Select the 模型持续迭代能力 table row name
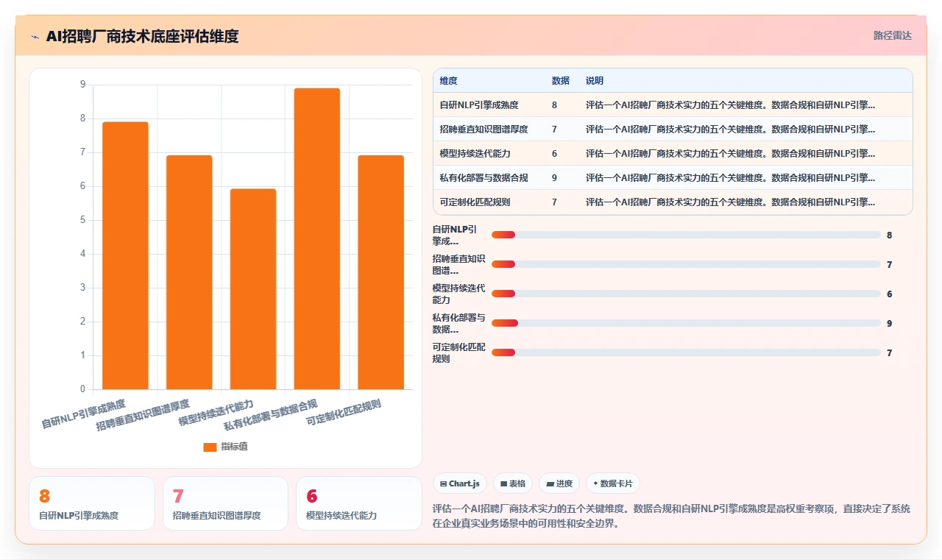The image size is (942, 560). 475,154
